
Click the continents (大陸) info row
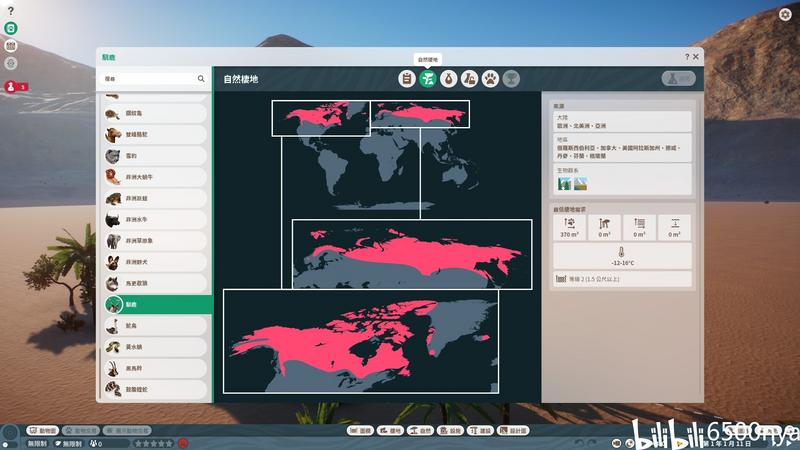tap(622, 121)
